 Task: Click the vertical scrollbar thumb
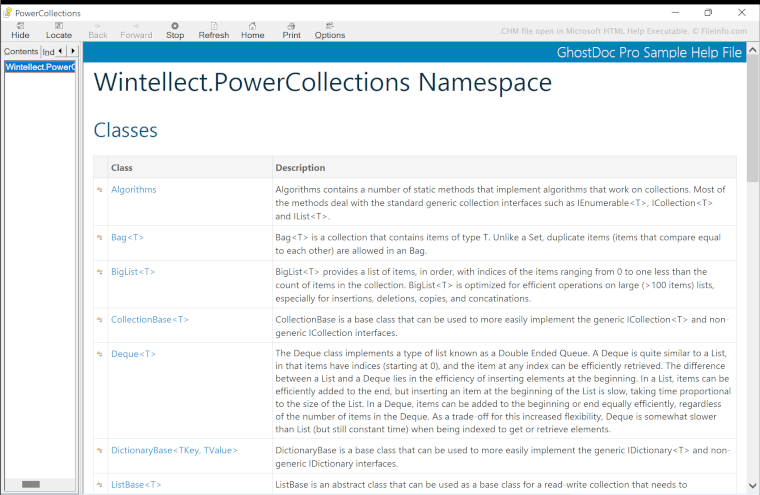click(753, 119)
